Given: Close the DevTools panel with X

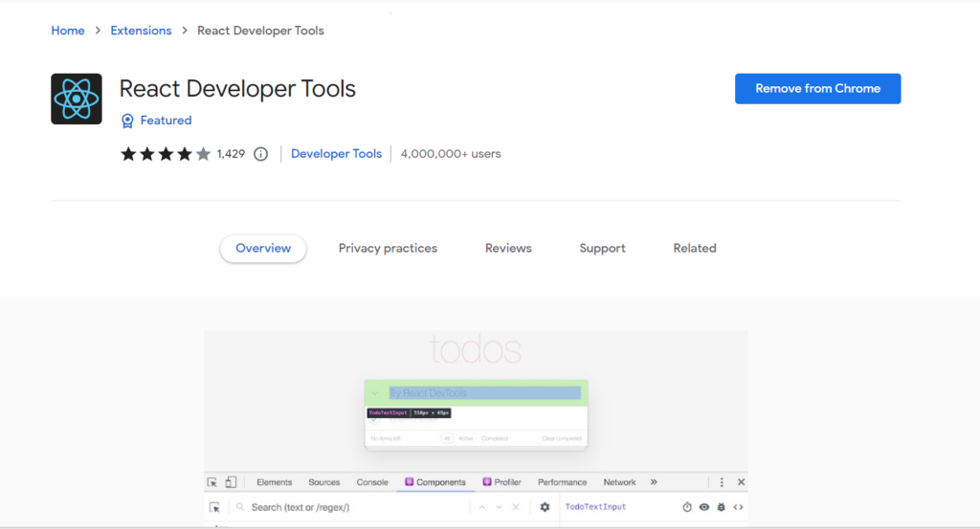Looking at the screenshot, I should [x=742, y=482].
